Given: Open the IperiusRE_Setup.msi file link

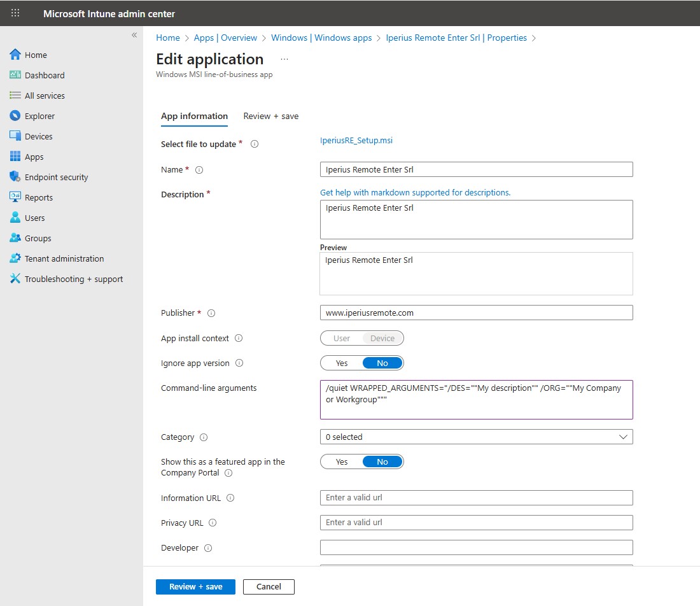Looking at the screenshot, I should (356, 141).
